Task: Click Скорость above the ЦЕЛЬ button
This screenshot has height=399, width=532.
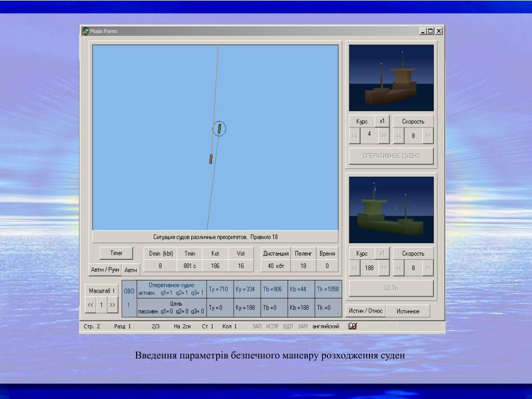Action: point(413,254)
